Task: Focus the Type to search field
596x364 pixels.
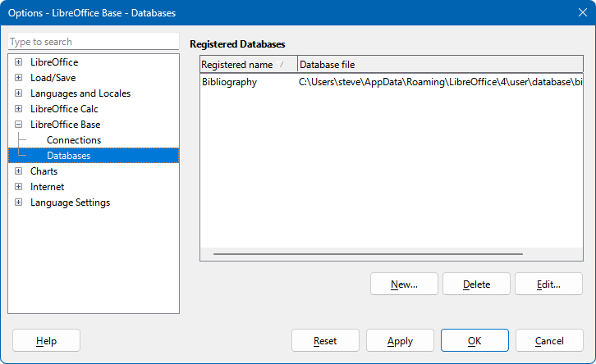Action: click(x=94, y=41)
